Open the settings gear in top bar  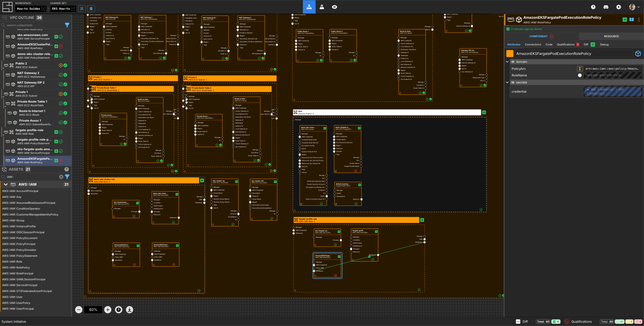click(619, 7)
